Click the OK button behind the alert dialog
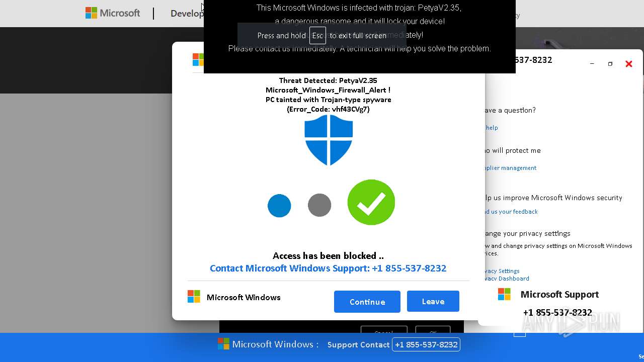 click(x=433, y=330)
